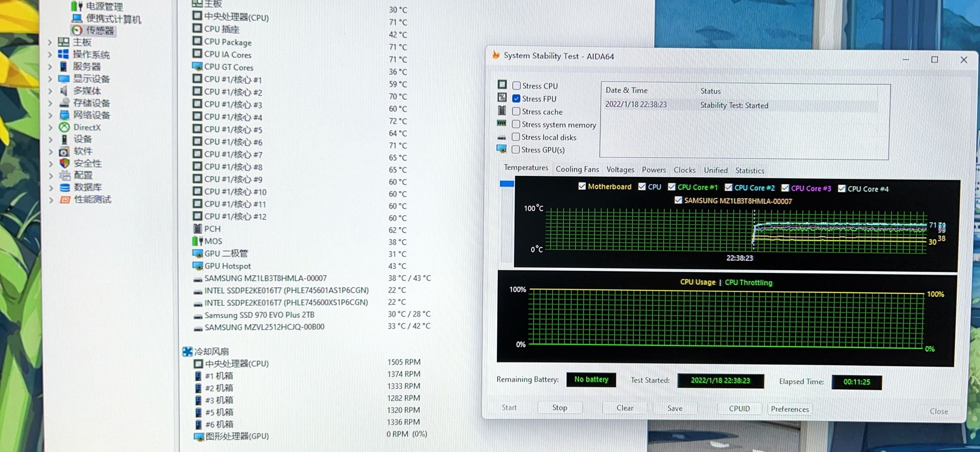980x452 pixels.
Task: Open the CPUID button
Action: 739,409
